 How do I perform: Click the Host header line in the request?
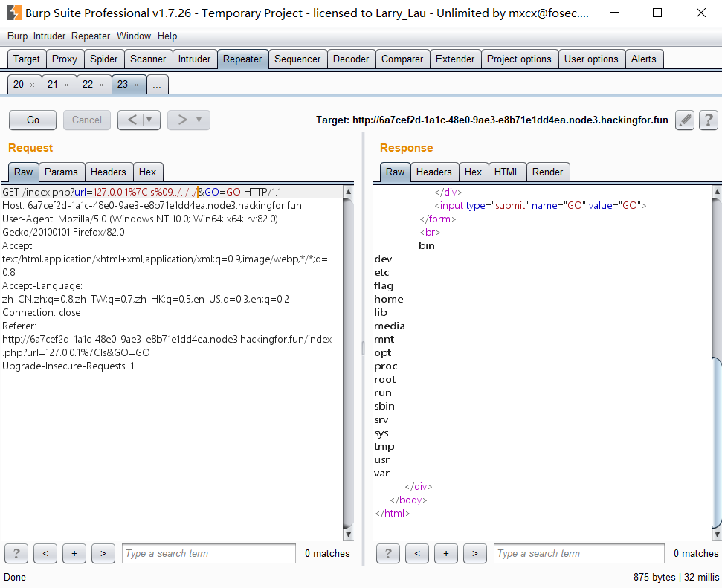coord(152,205)
